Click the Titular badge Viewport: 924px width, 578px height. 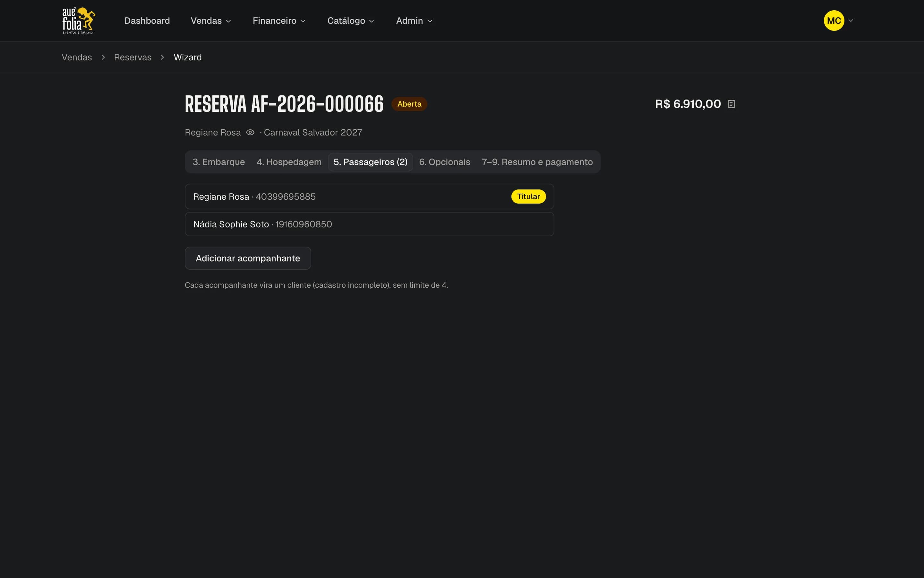tap(528, 197)
